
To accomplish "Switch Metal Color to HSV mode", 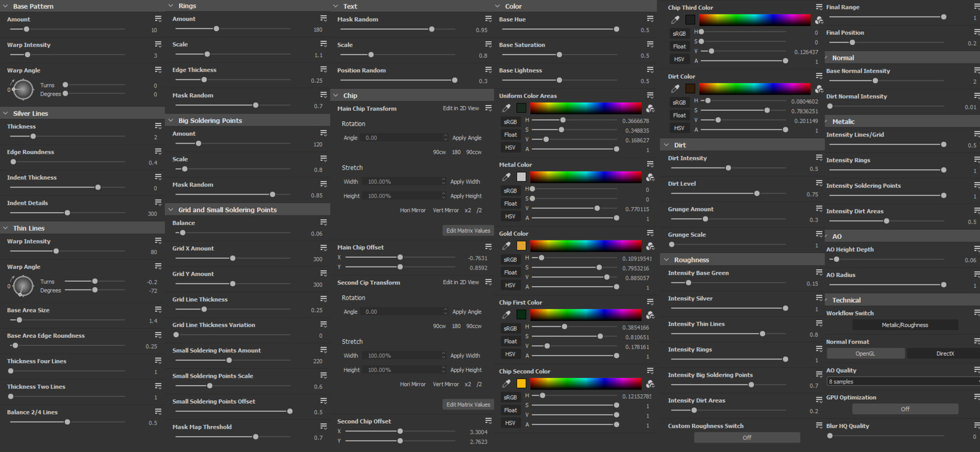I will (510, 216).
